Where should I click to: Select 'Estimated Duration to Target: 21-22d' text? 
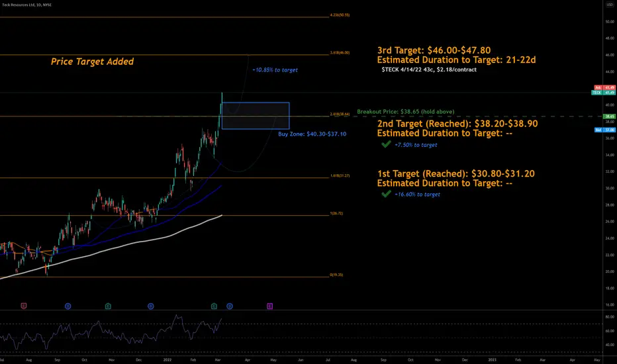(x=456, y=60)
